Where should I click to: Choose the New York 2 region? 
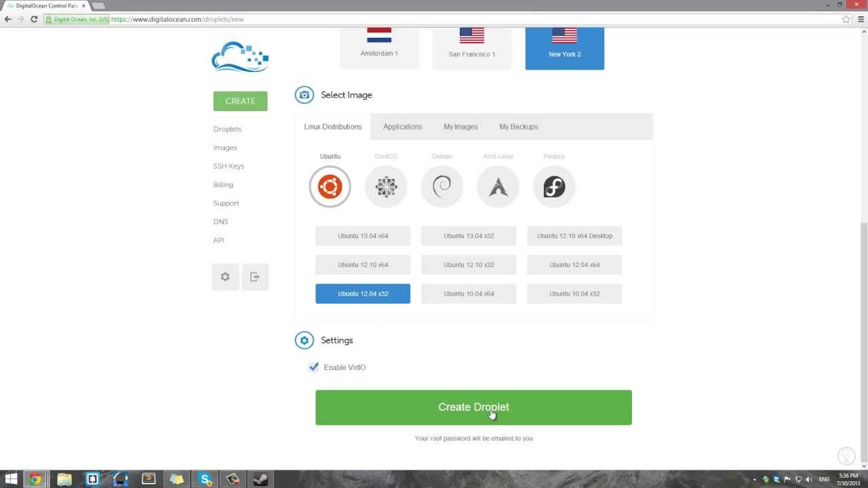click(x=565, y=48)
